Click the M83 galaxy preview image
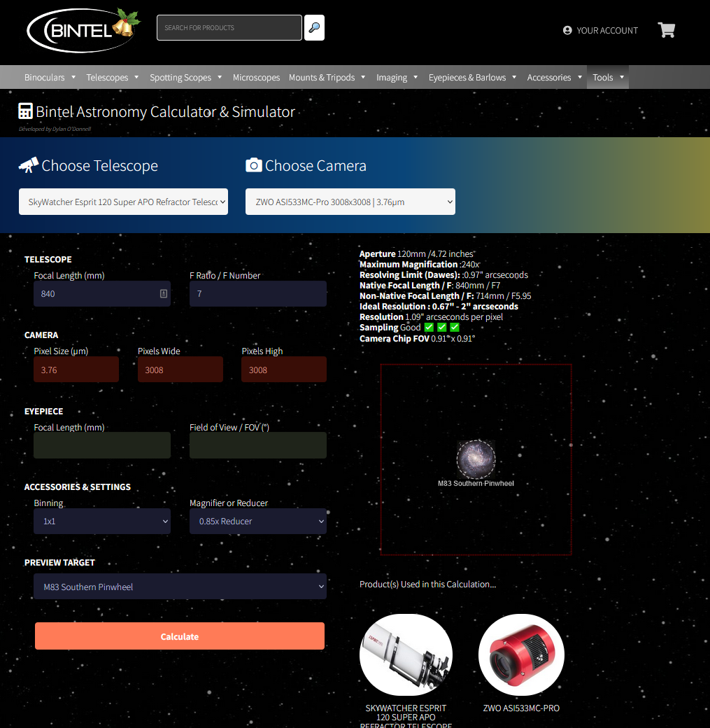The width and height of the screenshot is (710, 728). (x=476, y=459)
